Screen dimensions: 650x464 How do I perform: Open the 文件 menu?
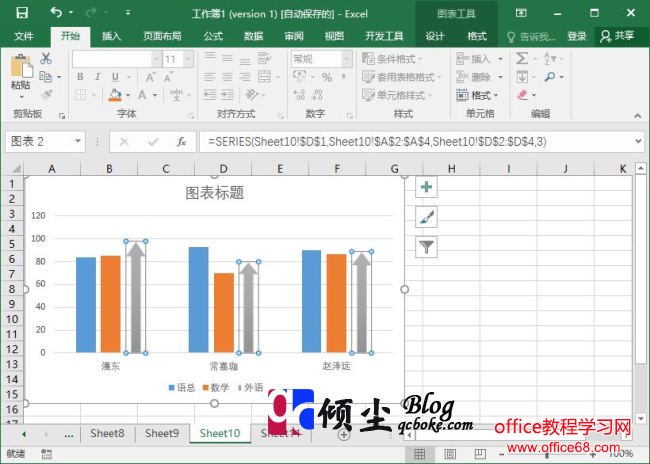[x=24, y=36]
